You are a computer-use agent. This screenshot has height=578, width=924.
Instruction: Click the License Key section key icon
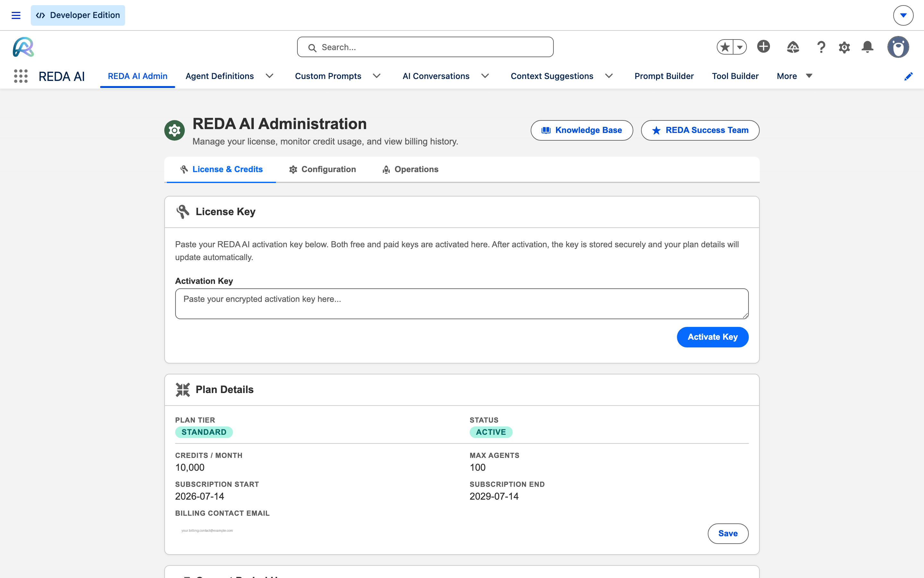(183, 212)
